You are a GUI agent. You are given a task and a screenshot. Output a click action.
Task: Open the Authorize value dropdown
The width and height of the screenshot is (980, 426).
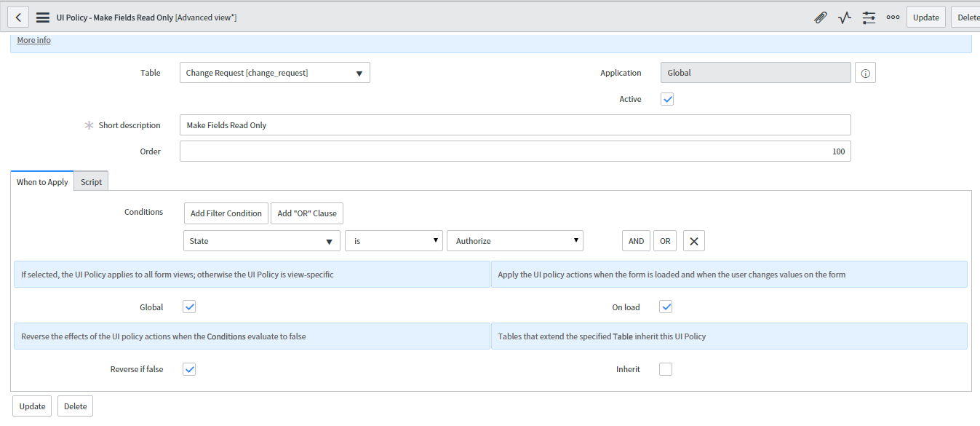click(514, 240)
